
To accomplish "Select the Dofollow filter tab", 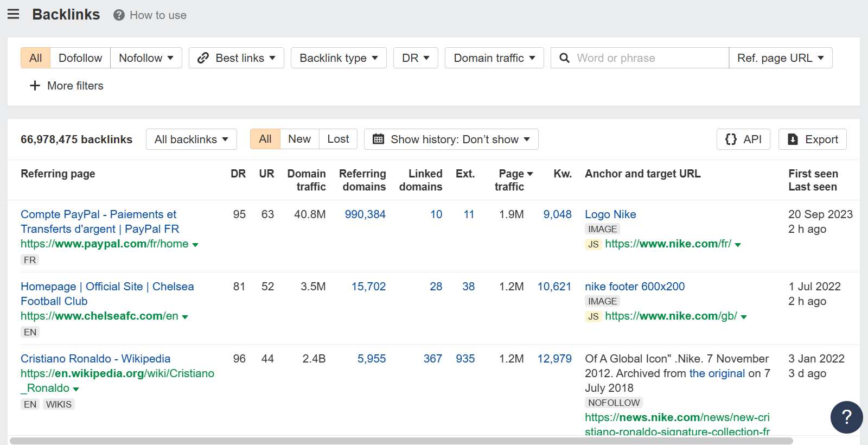I will [x=80, y=58].
